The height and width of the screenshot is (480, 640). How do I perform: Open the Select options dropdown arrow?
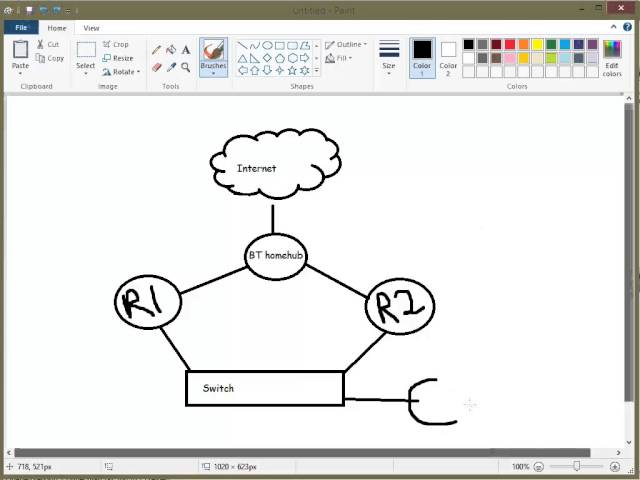tap(86, 73)
